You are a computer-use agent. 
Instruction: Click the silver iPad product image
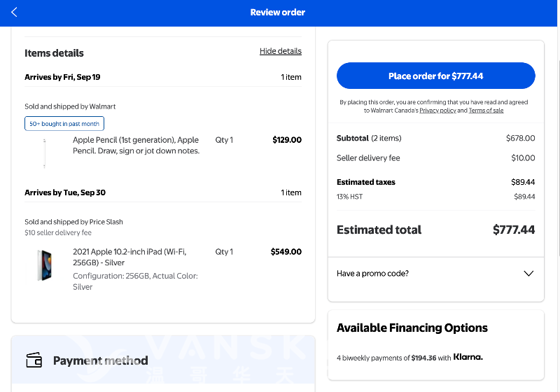click(45, 265)
